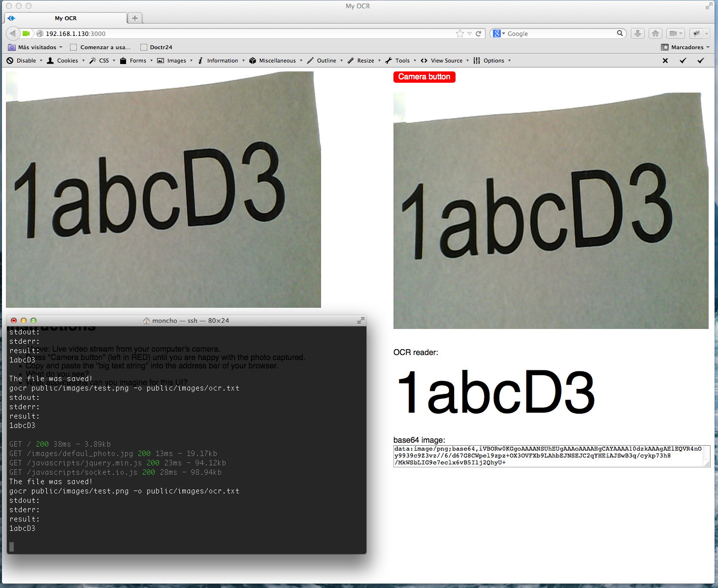Bookmark this page with the star icon
This screenshot has height=588, width=718.
click(460, 33)
